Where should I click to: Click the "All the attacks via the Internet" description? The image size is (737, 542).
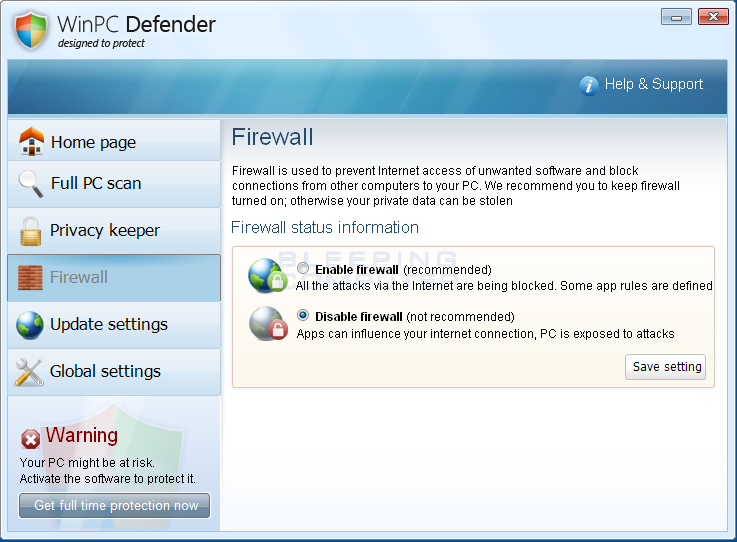[x=504, y=286]
